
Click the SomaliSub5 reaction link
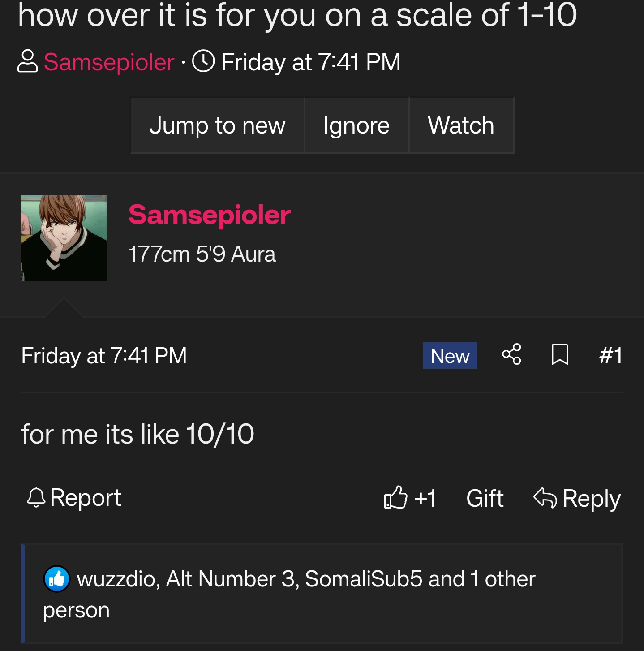coord(363,579)
